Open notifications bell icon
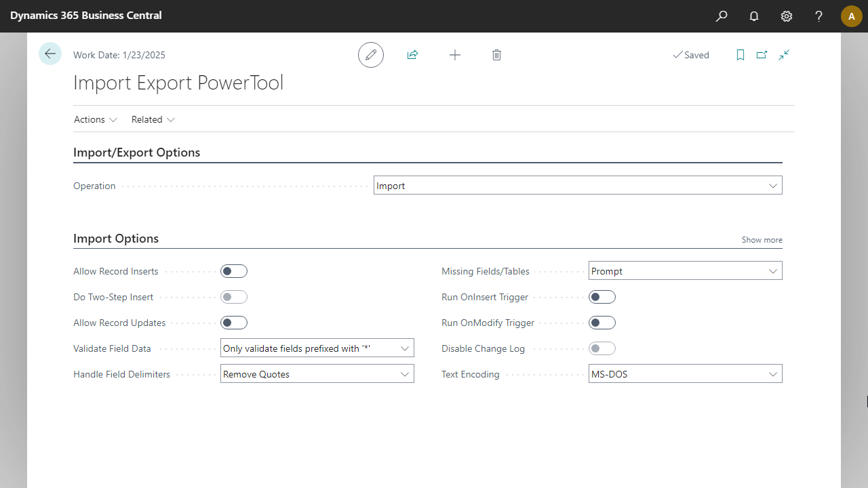The width and height of the screenshot is (868, 488). pyautogui.click(x=754, y=16)
